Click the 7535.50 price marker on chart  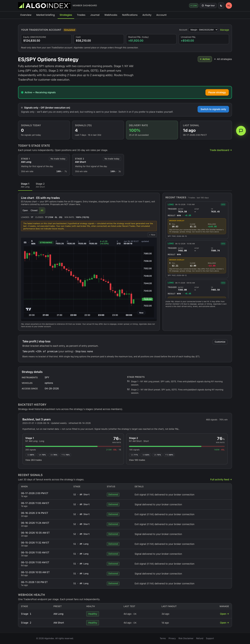coord(148,299)
